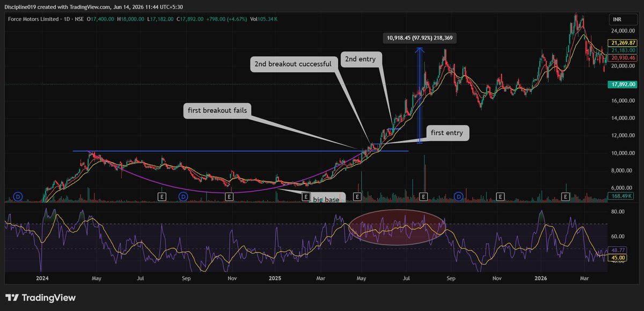644x311 pixels.
Task: Click the 24,000.00 price axis label
Action: (x=623, y=31)
